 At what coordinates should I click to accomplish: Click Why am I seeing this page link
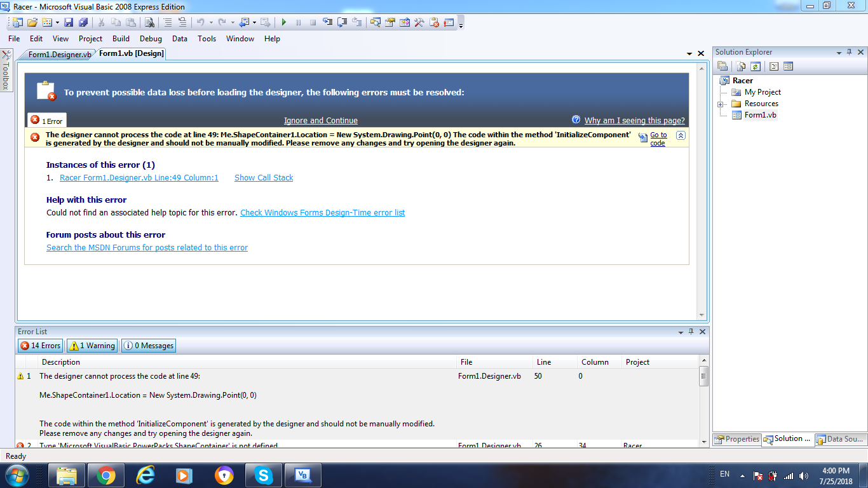[x=635, y=121]
